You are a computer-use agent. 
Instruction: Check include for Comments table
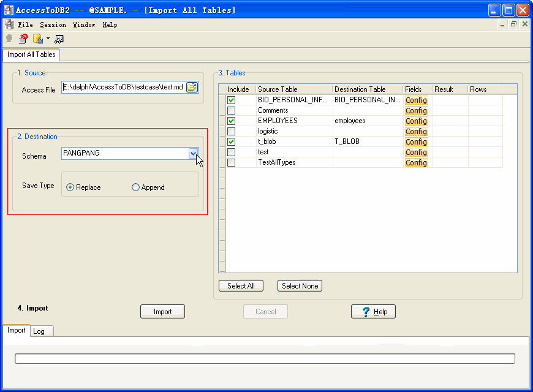pyautogui.click(x=232, y=110)
